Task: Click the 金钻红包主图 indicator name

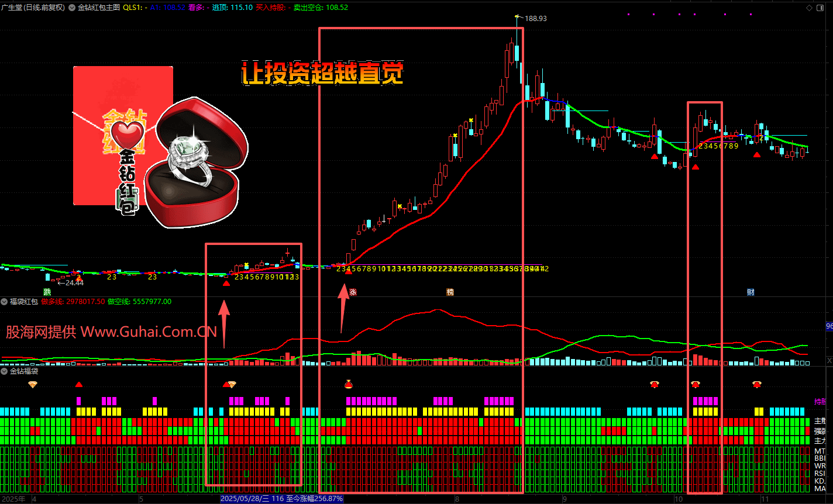Action: click(x=98, y=8)
